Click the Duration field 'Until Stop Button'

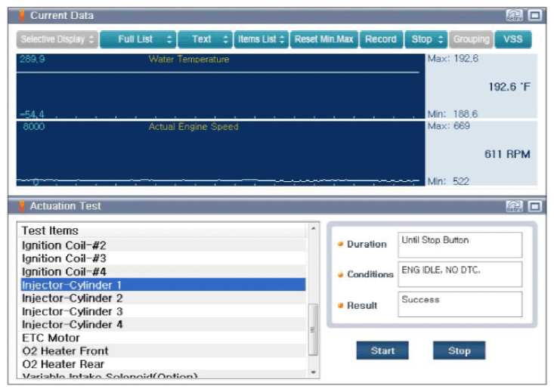[x=460, y=245]
